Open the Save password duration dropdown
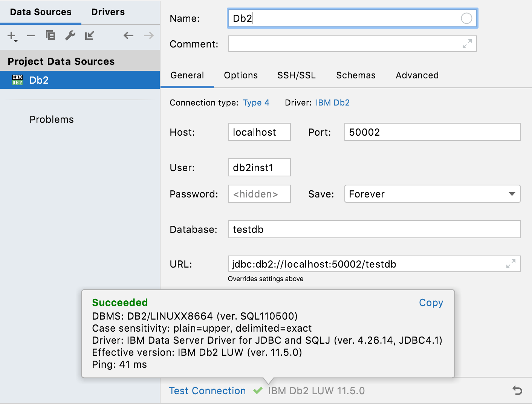This screenshot has height=404, width=532. [x=511, y=194]
